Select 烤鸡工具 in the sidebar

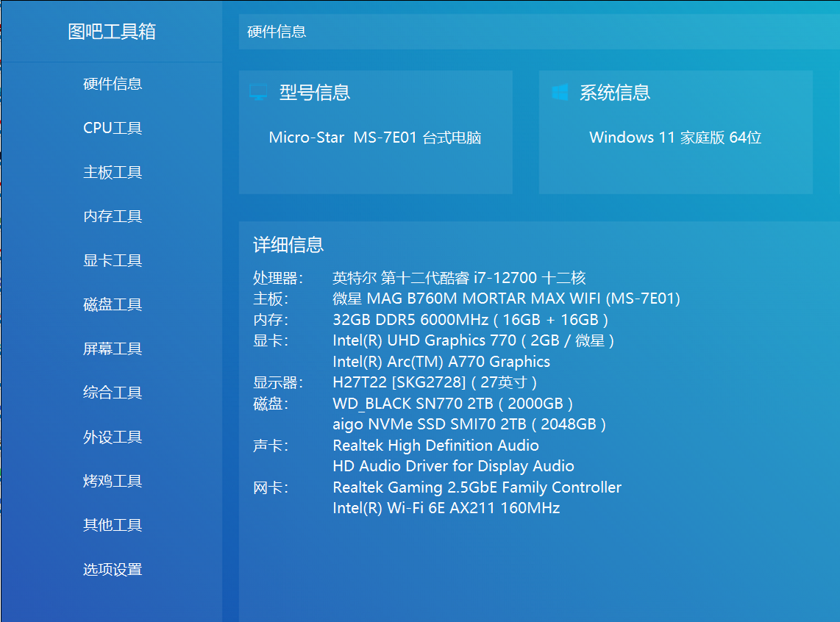tap(113, 482)
